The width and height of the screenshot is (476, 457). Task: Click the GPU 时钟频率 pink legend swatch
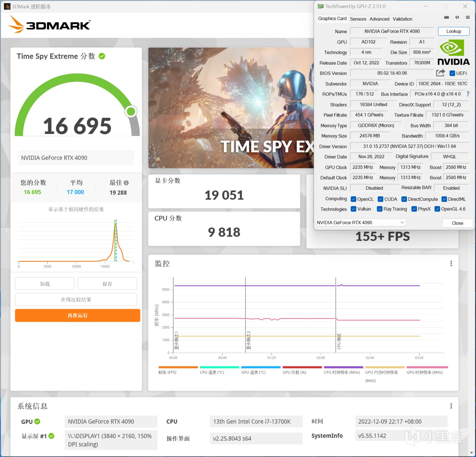tap(427, 367)
